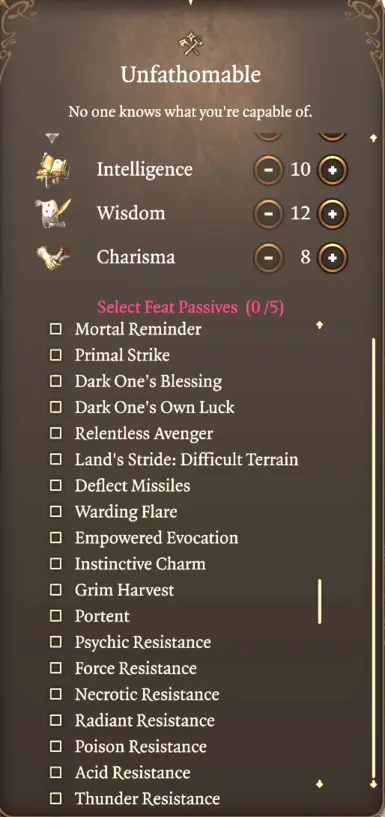Click the Wisdom scroll and quill icon
385x817 pixels.
[52, 213]
